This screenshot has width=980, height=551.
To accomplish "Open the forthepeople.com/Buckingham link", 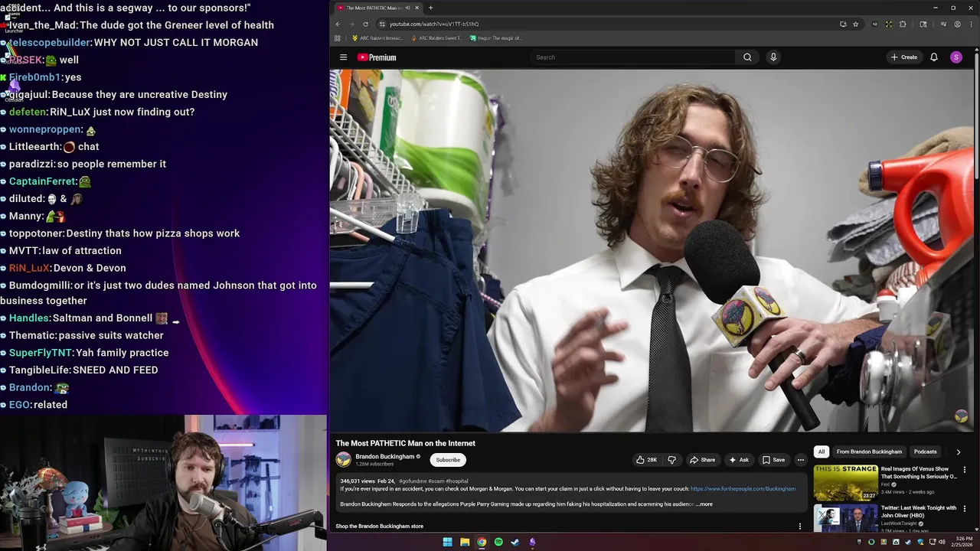I will 743,488.
